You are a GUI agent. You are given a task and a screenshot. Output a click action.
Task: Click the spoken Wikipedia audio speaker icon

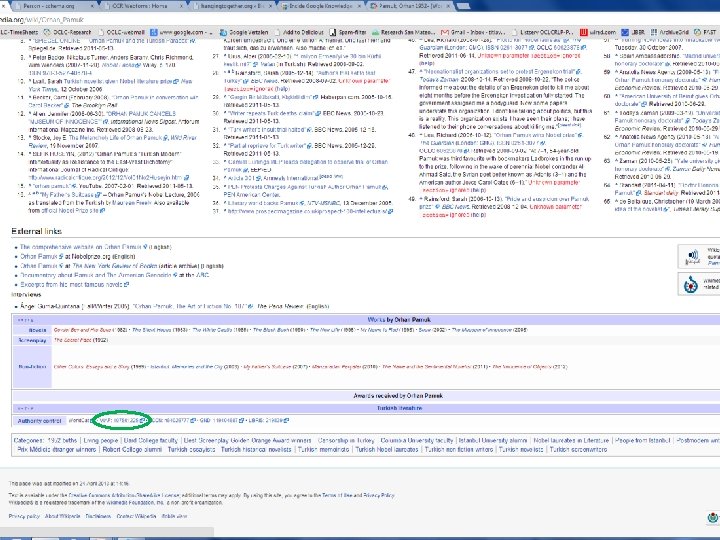coord(693,255)
